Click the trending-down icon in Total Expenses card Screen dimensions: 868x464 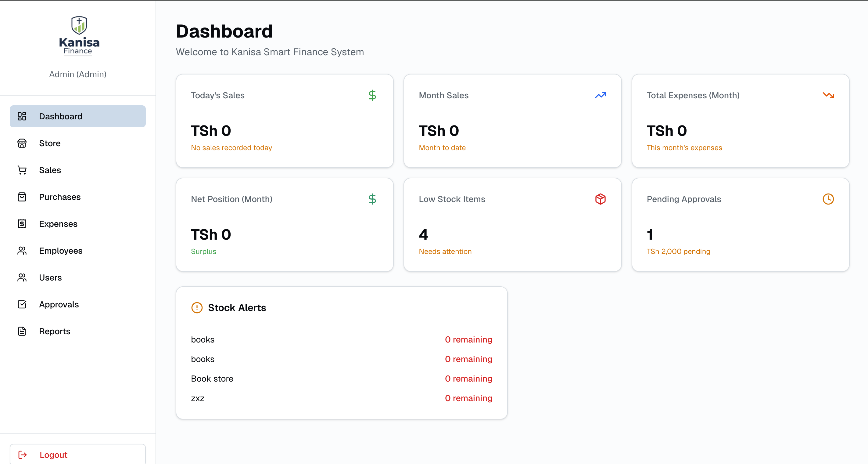(x=828, y=96)
